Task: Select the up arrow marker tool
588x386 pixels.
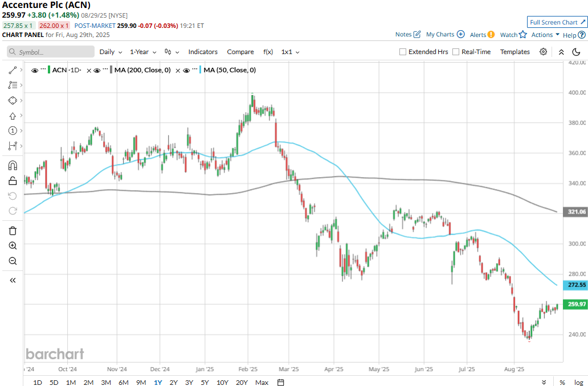Action: [x=13, y=116]
